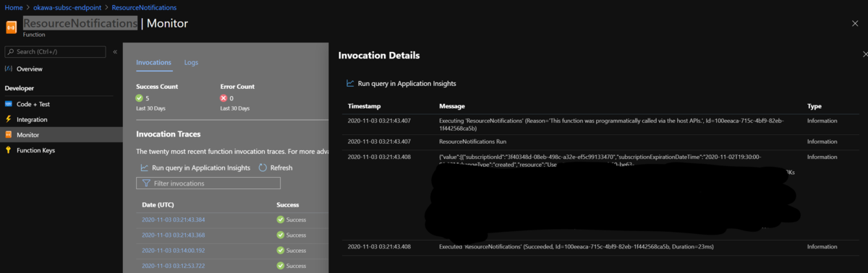Click the Integration lightning icon
868x273 pixels.
click(9, 119)
